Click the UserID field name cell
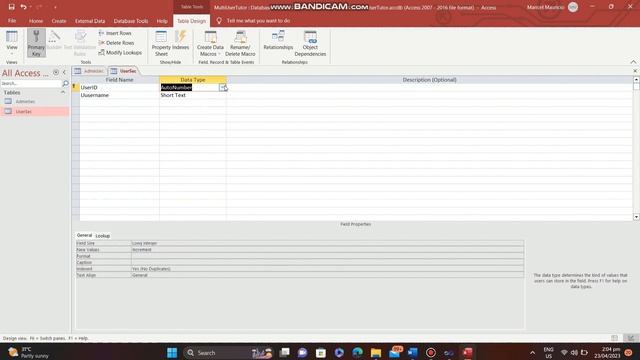Viewport: 640px width, 360px height. pyautogui.click(x=119, y=87)
